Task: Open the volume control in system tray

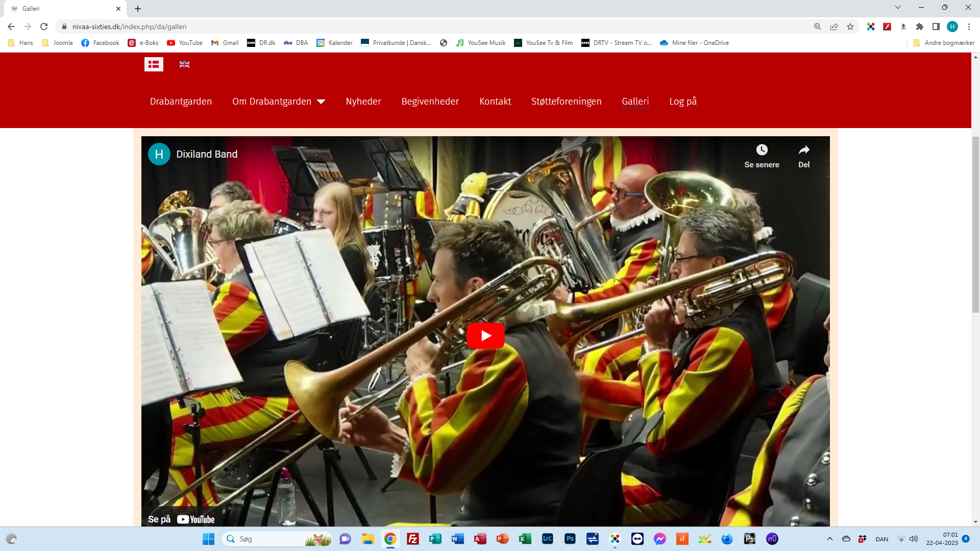Action: 914,539
